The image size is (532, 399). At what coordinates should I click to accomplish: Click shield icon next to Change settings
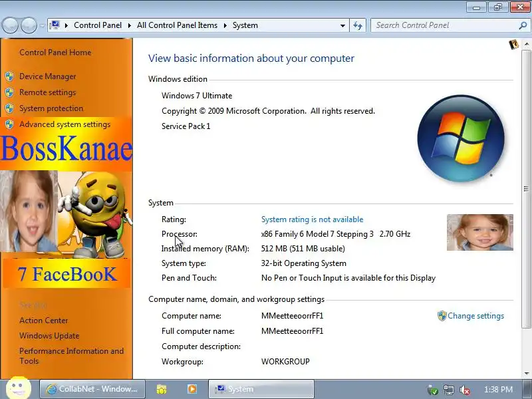(442, 316)
